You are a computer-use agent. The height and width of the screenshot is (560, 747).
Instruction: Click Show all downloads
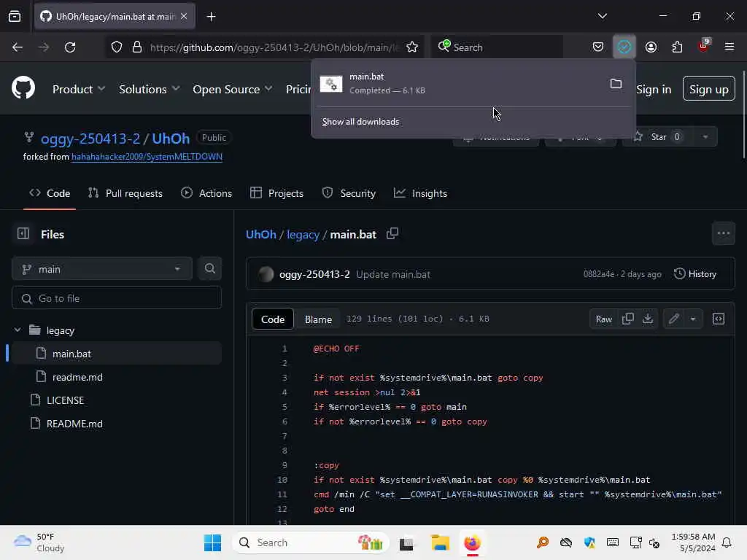click(360, 122)
